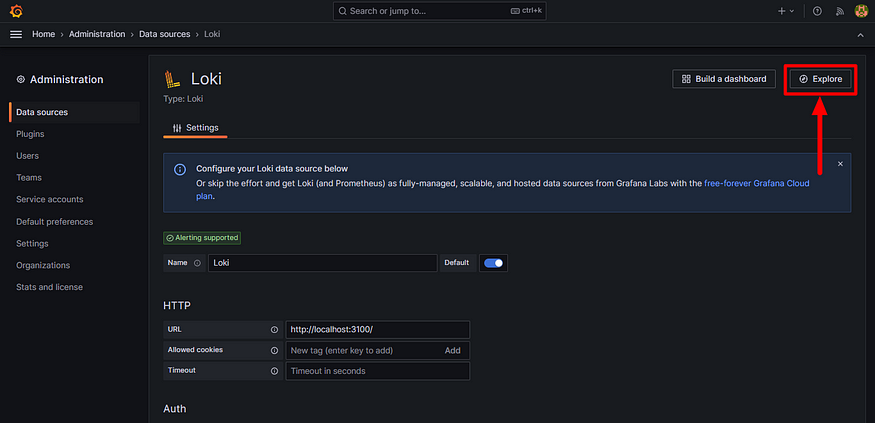Go to Home breadcrumb
875x423 pixels.
44,34
